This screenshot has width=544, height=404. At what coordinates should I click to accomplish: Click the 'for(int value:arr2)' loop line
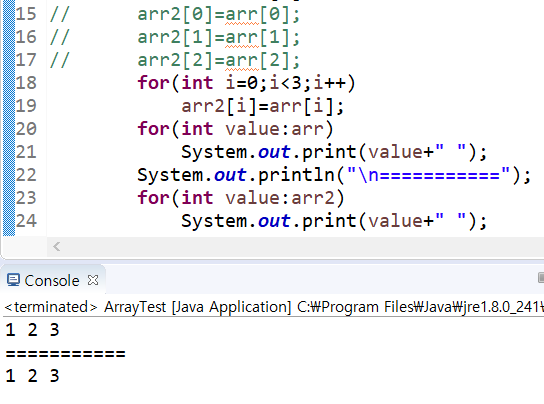pos(241,198)
